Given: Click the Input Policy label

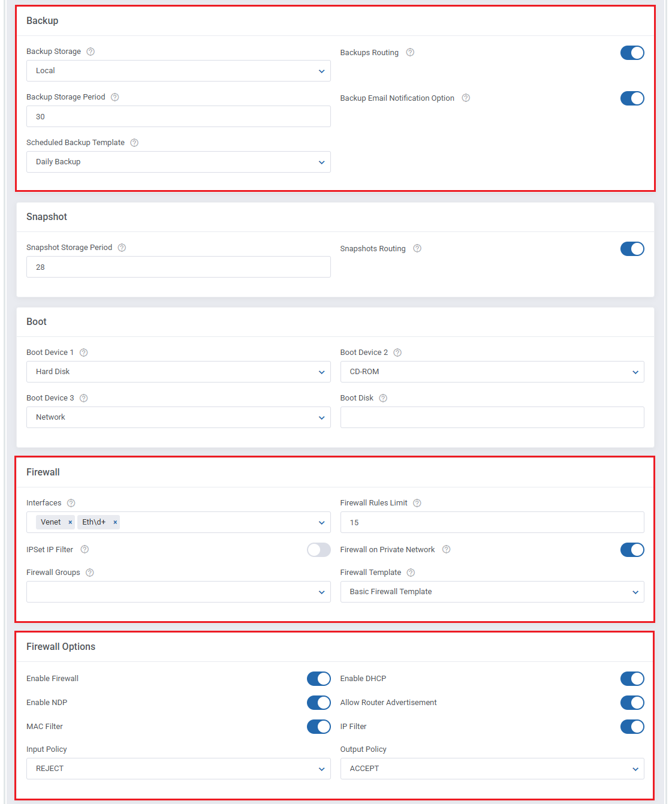Looking at the screenshot, I should pyautogui.click(x=47, y=749).
